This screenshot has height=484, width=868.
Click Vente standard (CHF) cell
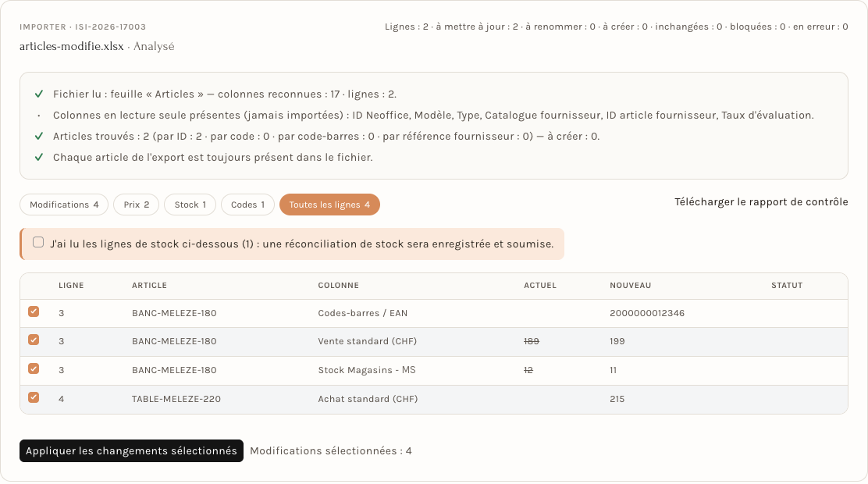pos(367,341)
